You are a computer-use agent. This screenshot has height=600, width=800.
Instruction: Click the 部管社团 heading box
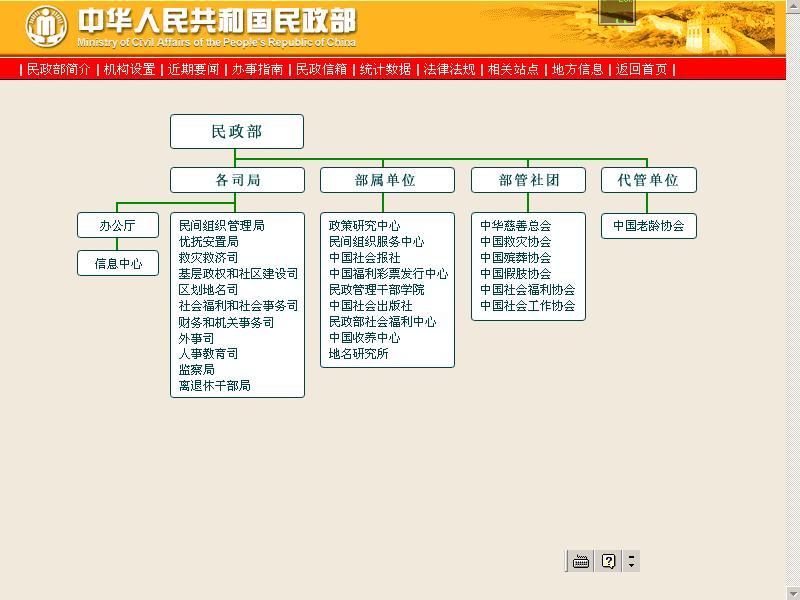[x=528, y=180]
